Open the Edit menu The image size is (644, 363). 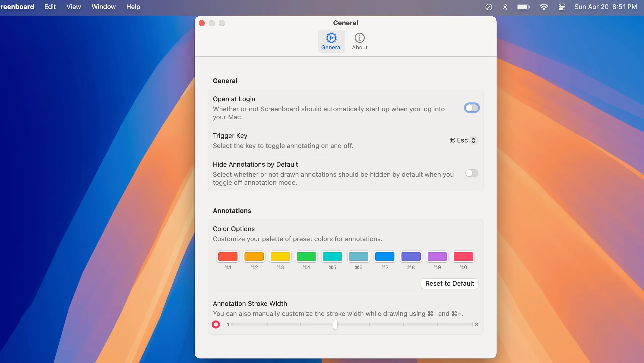tap(50, 7)
